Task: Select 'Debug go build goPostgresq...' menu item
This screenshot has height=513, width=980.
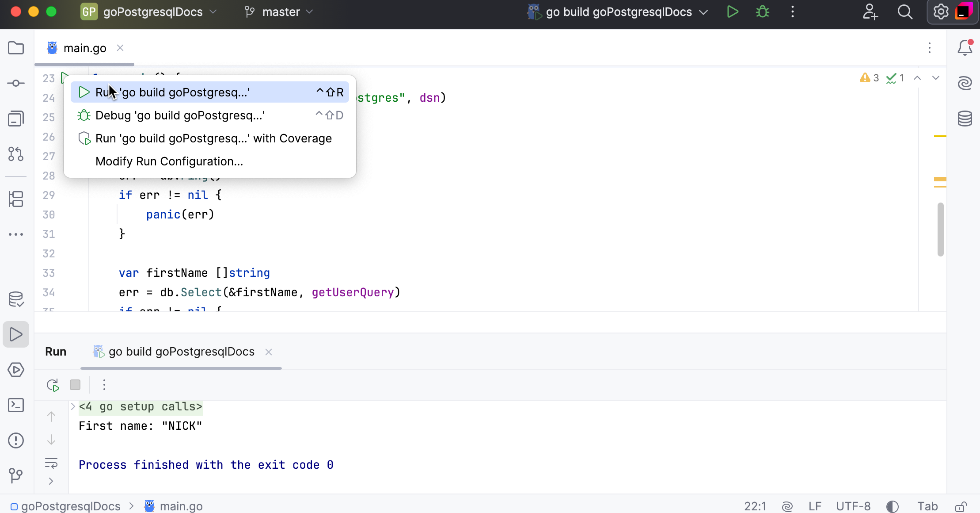Action: click(180, 115)
